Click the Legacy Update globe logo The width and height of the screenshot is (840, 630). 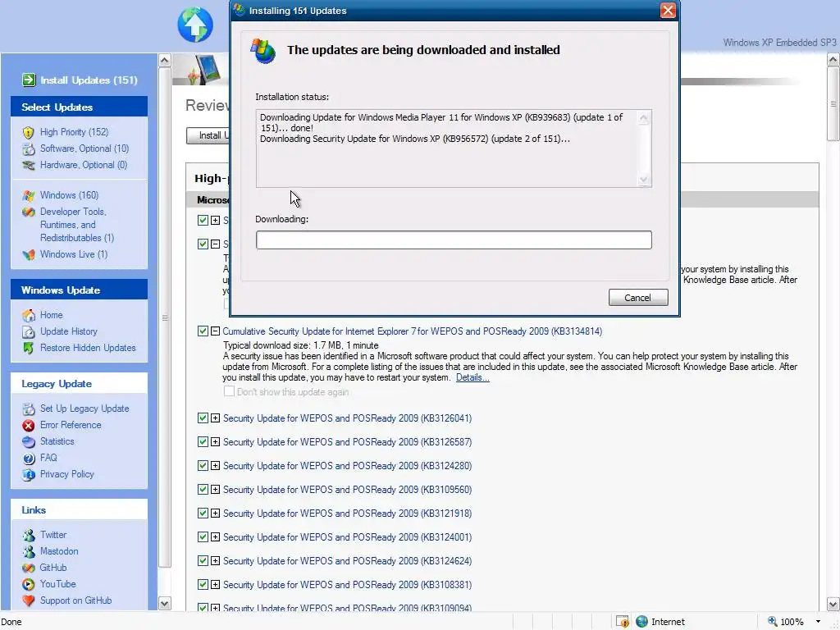click(195, 25)
